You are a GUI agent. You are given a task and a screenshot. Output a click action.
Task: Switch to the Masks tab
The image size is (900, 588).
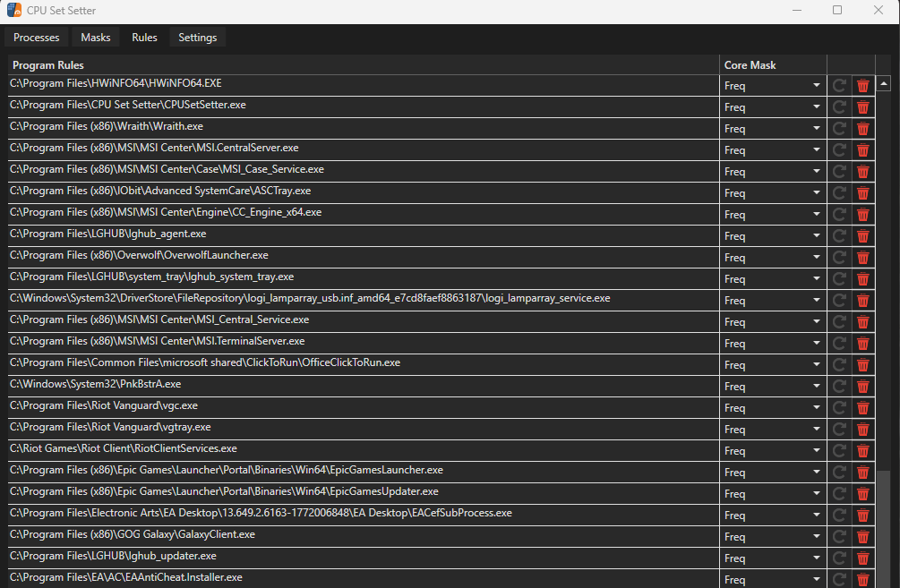coord(95,38)
